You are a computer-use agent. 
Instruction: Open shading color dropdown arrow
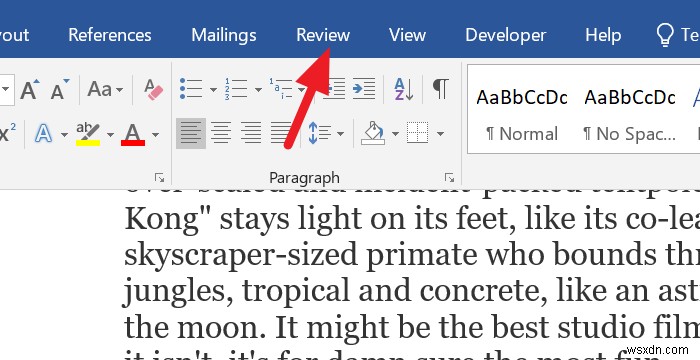click(395, 134)
